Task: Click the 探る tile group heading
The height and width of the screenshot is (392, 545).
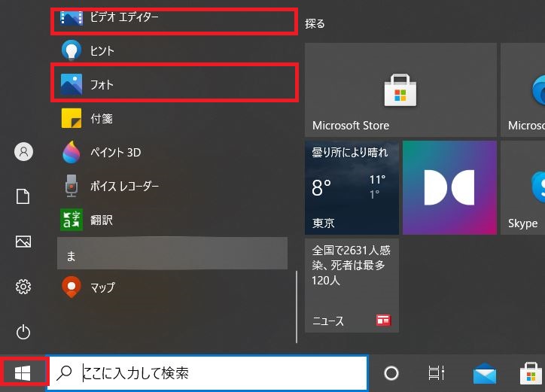Action: pyautogui.click(x=315, y=23)
